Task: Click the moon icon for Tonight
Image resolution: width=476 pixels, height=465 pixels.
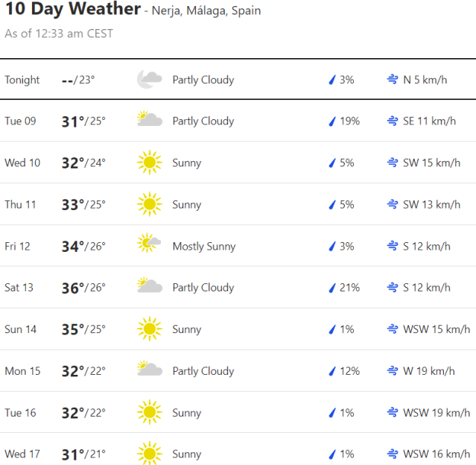Action: coord(150,80)
